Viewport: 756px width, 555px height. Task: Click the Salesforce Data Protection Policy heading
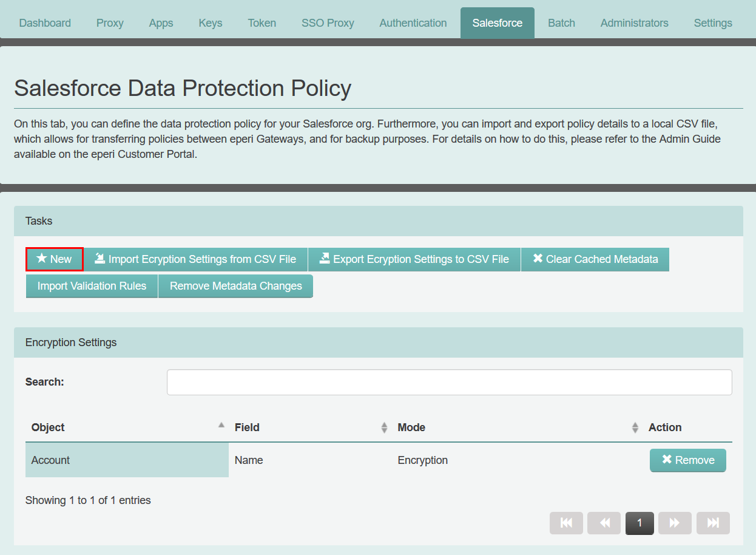tap(183, 89)
